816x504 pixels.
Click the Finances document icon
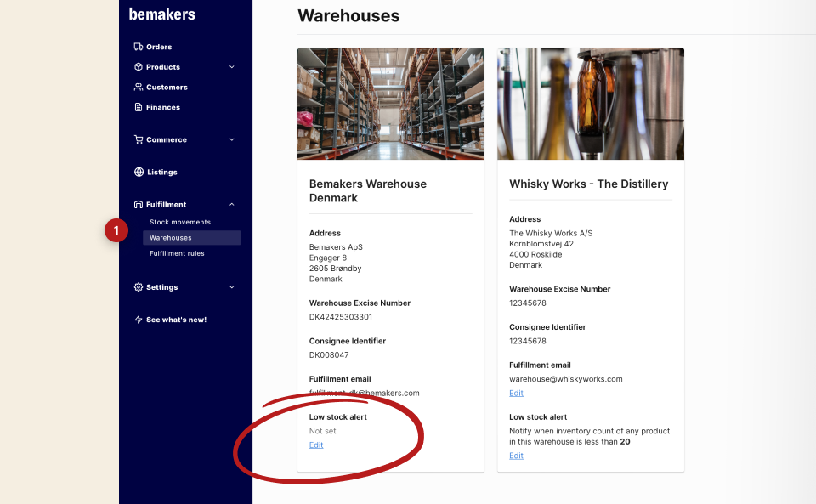[139, 107]
